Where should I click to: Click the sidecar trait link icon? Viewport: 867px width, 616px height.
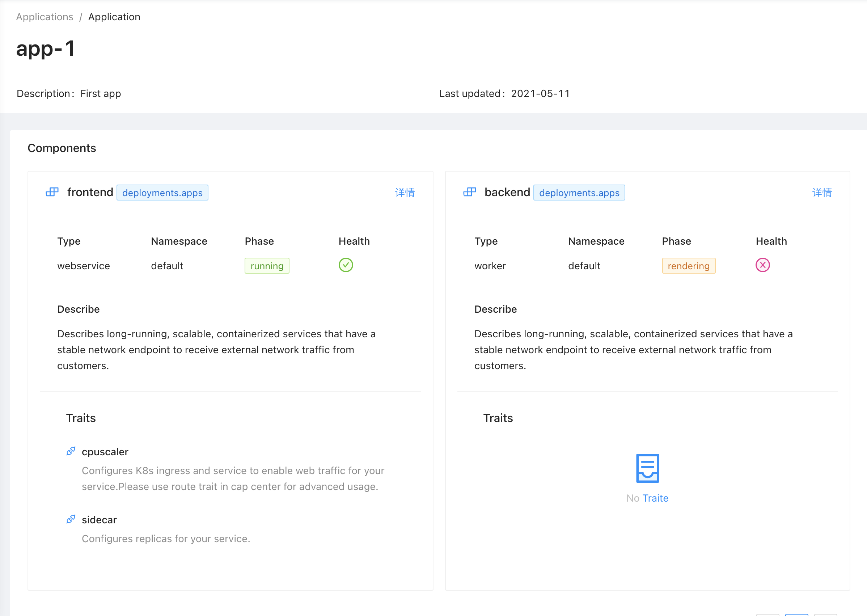(x=71, y=519)
